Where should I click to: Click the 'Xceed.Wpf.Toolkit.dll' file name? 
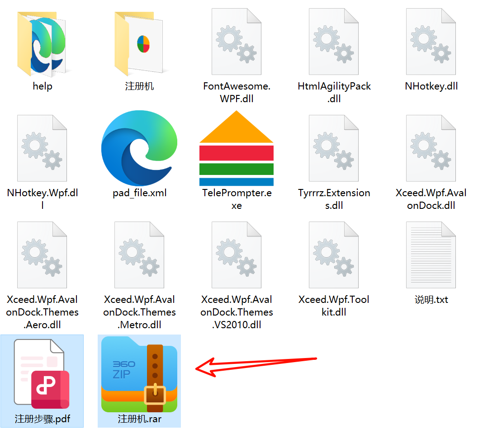[x=334, y=306]
